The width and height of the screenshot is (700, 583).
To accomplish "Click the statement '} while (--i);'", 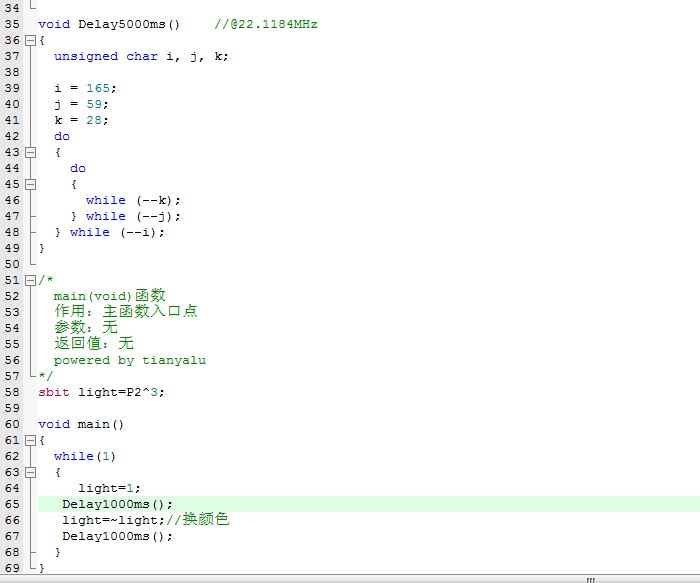I will tap(109, 233).
